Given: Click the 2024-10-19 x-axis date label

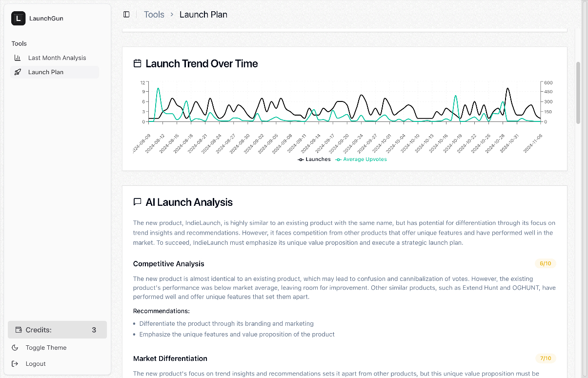Looking at the screenshot, I should [453, 143].
